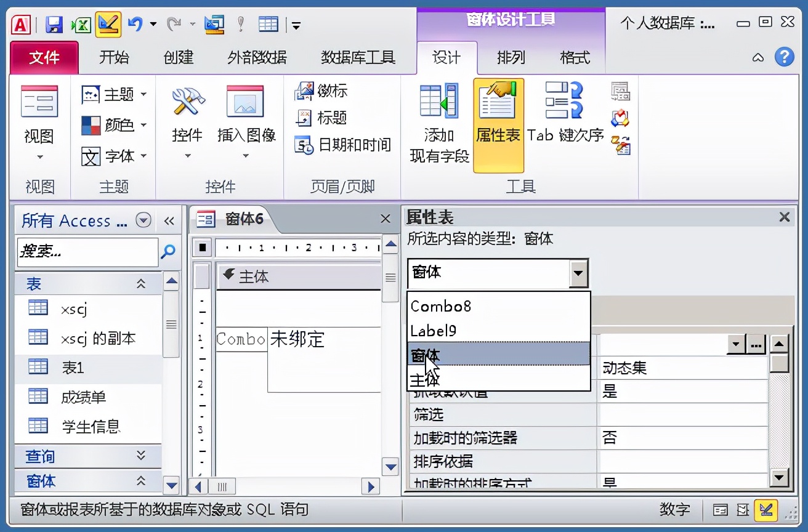Collapse the navigation pane with the « button
This screenshot has height=532, width=808.
pyautogui.click(x=171, y=220)
